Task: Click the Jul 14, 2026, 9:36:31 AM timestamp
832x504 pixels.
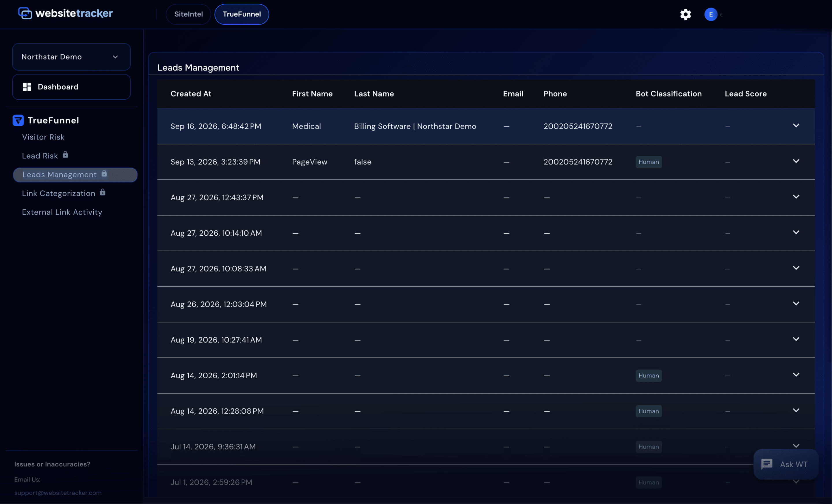Action: [x=213, y=447]
